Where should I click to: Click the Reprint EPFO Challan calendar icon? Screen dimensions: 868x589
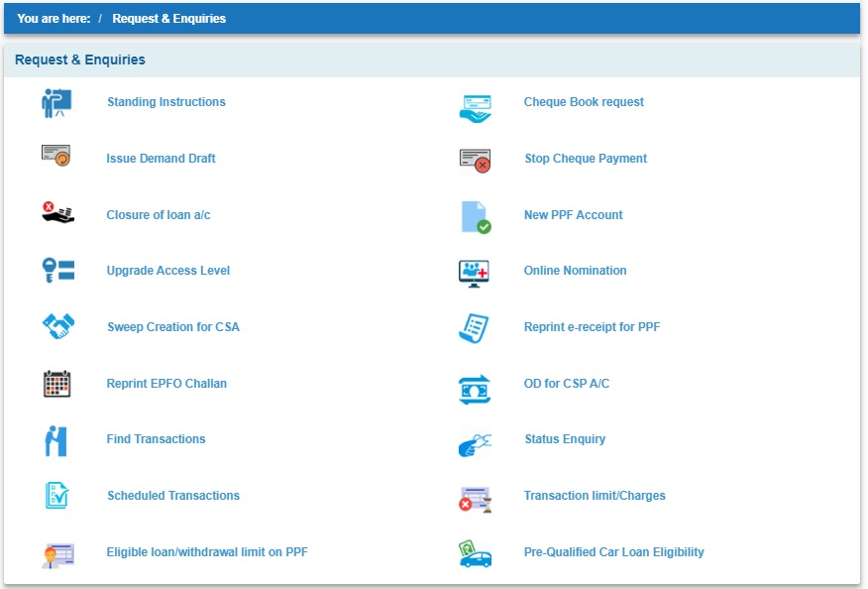[57, 384]
